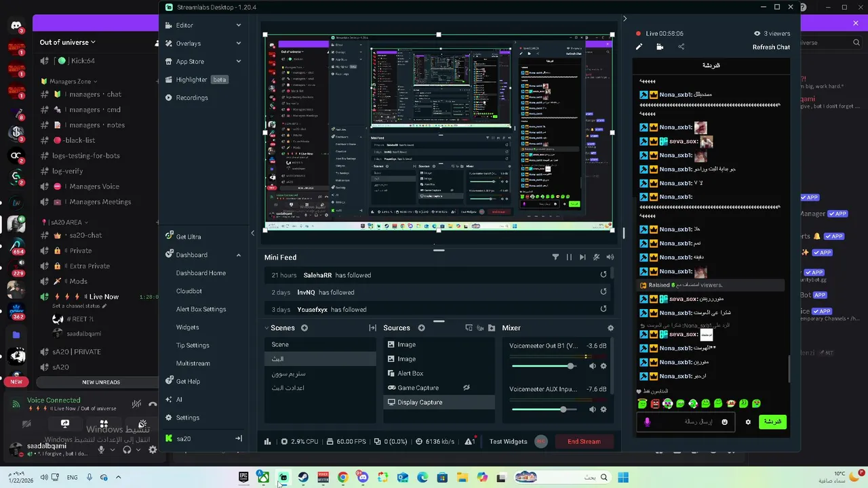868x488 pixels.
Task: Click the sa20 account logout arrow
Action: pos(238,439)
